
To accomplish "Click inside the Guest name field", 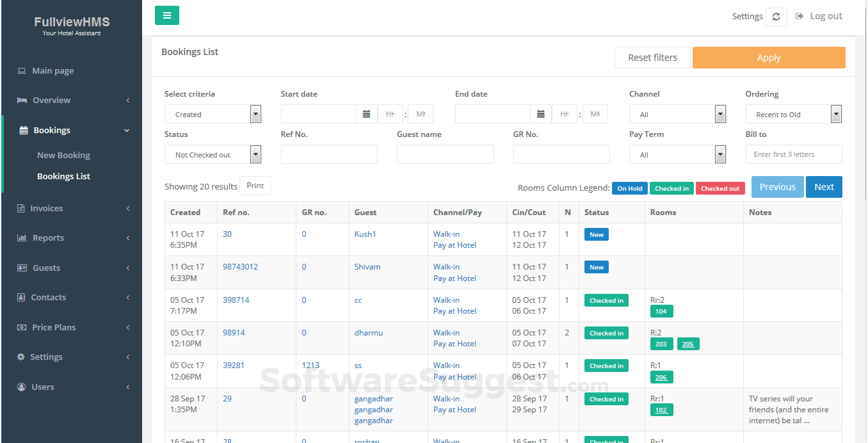I will pos(445,154).
